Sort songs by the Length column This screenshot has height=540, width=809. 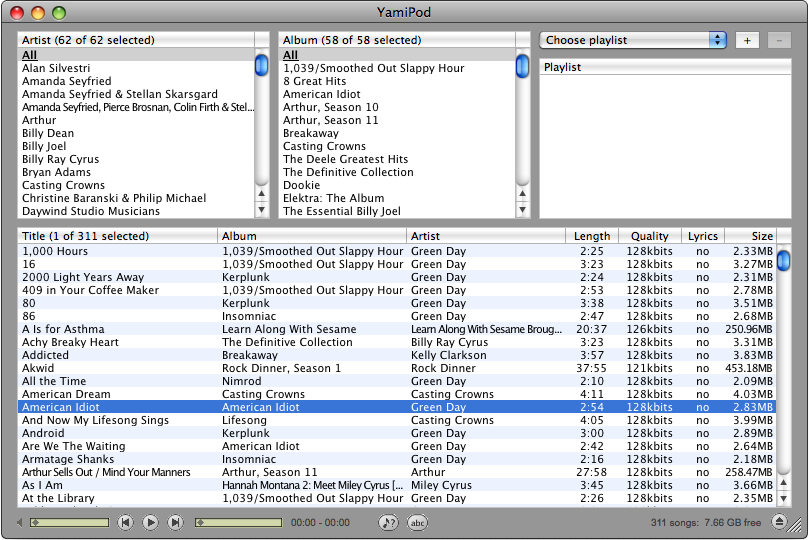tap(592, 236)
